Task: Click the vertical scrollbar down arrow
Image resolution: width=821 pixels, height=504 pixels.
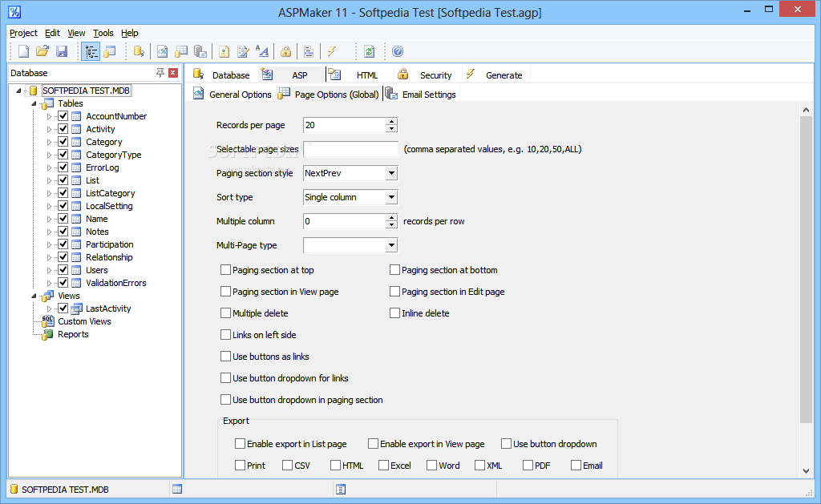Action: pos(807,471)
